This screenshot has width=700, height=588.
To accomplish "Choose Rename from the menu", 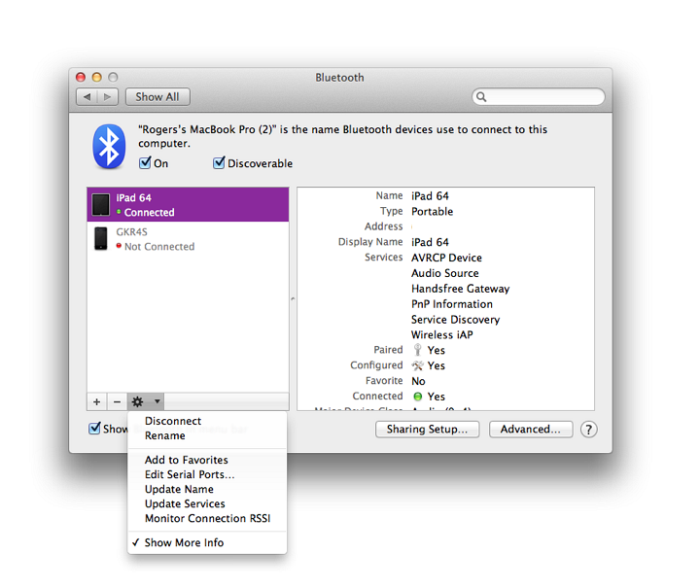I will (x=207, y=435).
